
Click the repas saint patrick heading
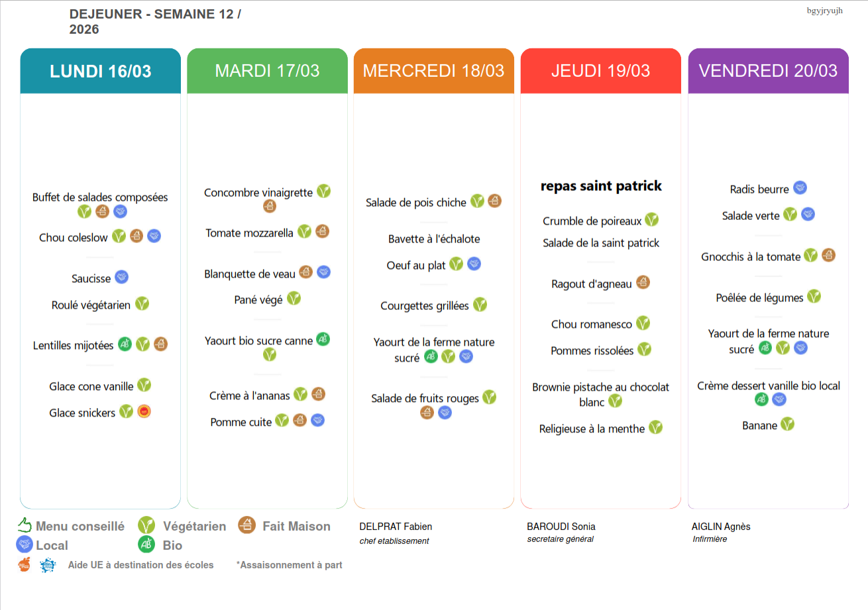[x=601, y=186]
